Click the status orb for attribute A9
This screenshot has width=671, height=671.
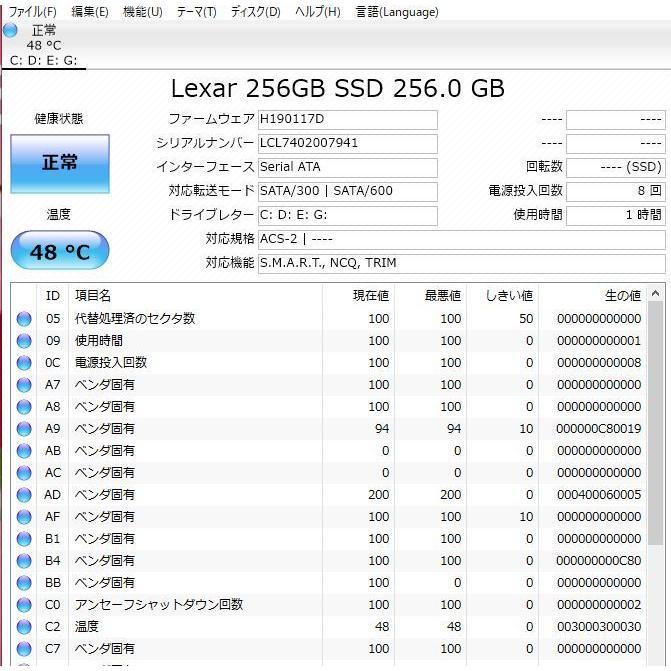[x=24, y=429]
